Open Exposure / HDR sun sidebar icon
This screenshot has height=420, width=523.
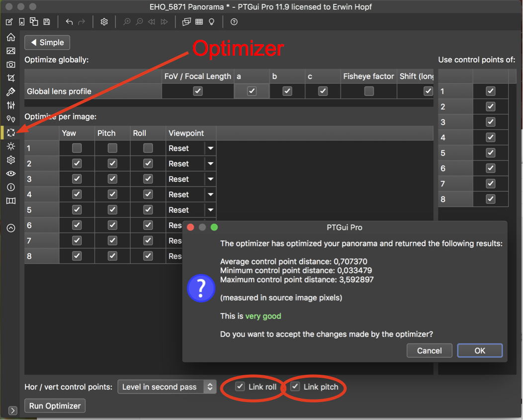(11, 146)
